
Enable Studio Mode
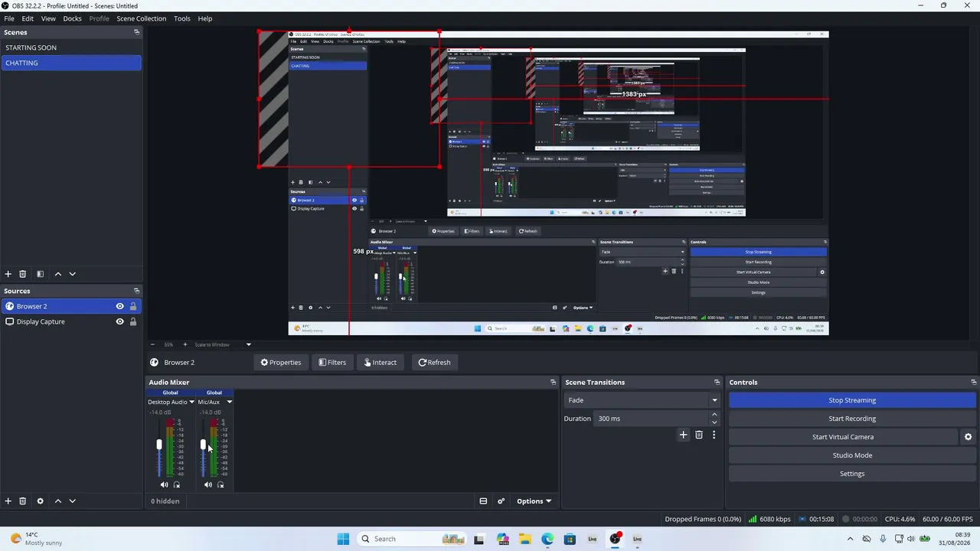coord(852,455)
